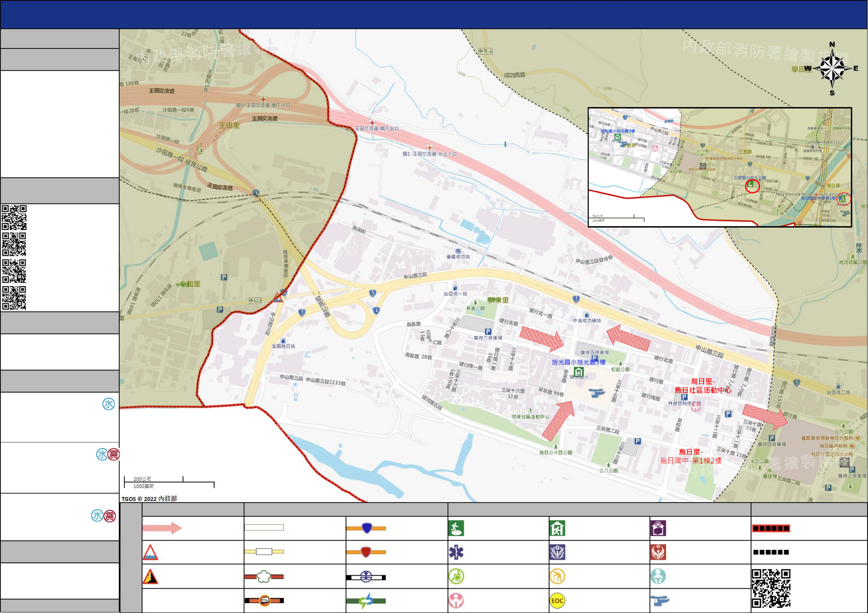
Task: Click the red evacuation arrow legend symbol
Action: click(162, 528)
